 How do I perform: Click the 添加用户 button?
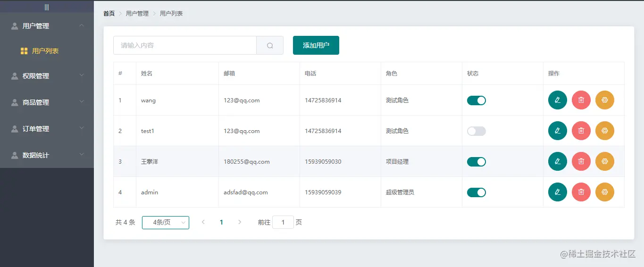316,45
